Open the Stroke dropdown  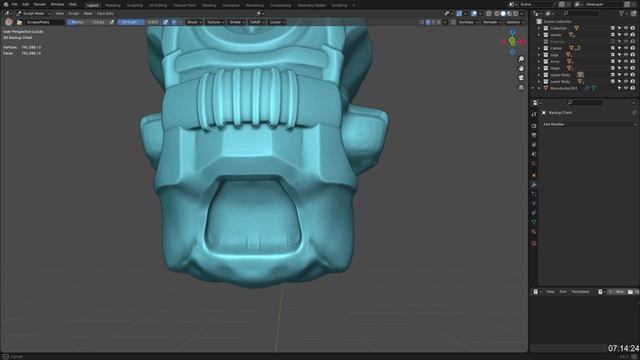[237, 22]
